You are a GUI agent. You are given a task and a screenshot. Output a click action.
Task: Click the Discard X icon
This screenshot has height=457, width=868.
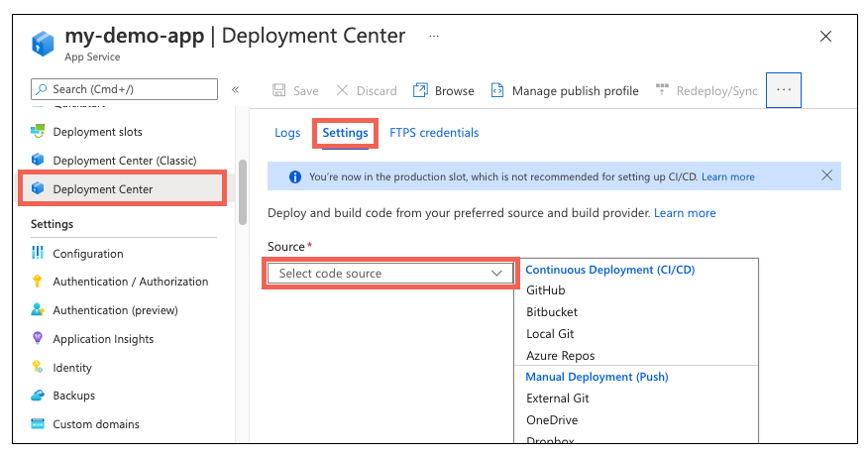[x=342, y=90]
